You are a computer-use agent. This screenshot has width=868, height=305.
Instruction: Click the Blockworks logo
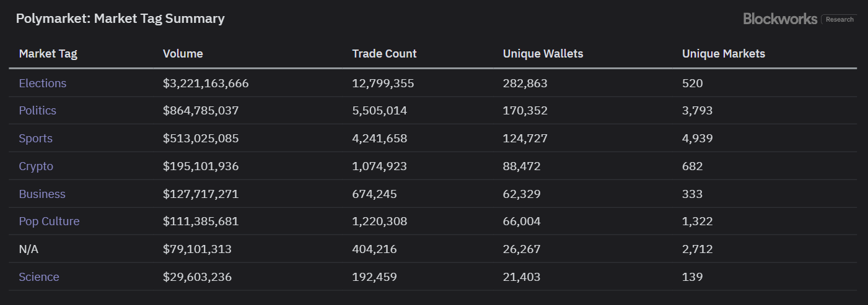780,19
